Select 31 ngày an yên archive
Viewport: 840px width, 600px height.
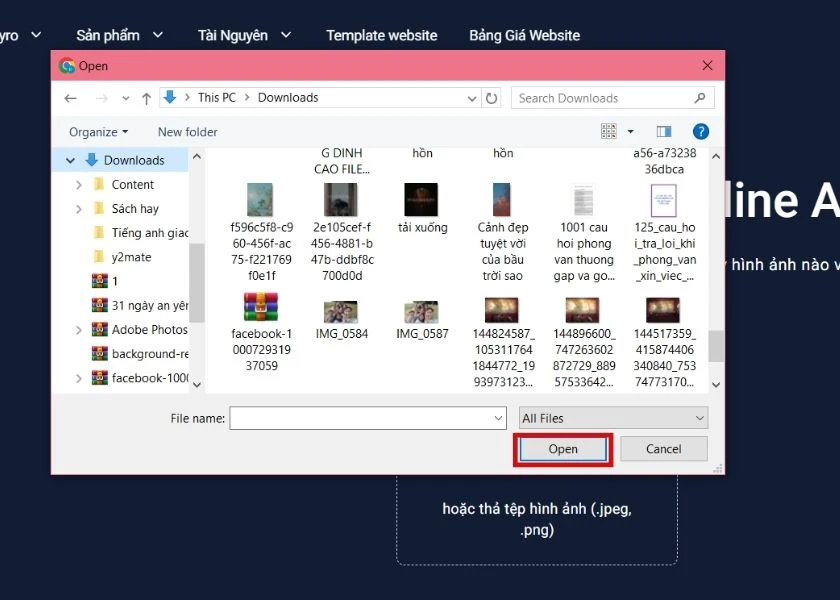[149, 305]
